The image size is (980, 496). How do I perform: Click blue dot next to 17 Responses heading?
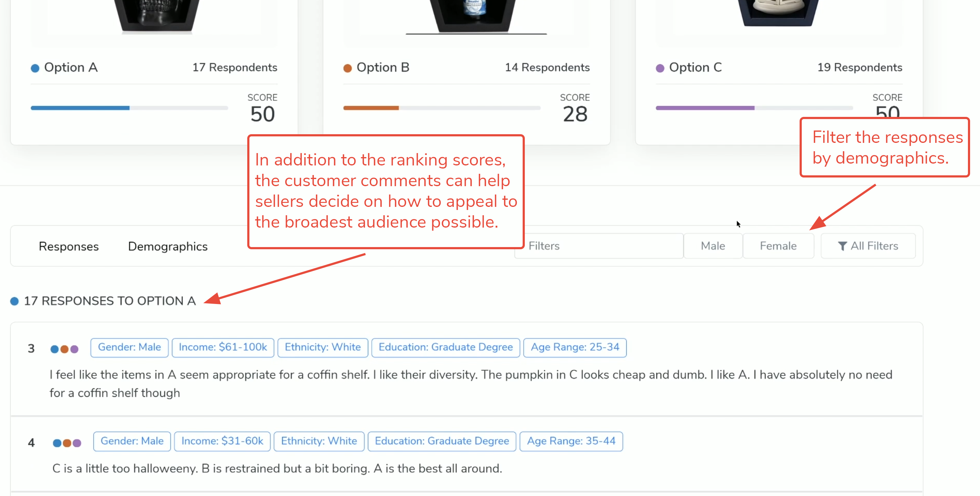click(15, 301)
